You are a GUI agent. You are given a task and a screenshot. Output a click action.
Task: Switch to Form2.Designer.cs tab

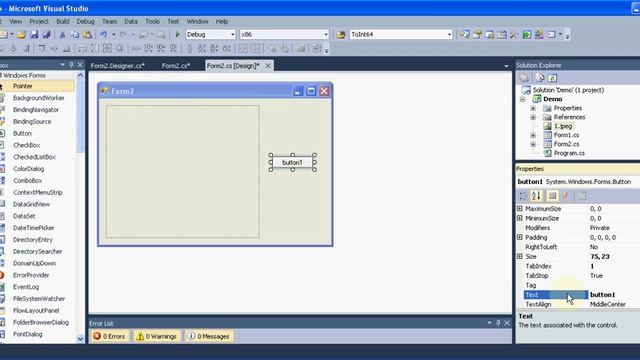click(118, 66)
